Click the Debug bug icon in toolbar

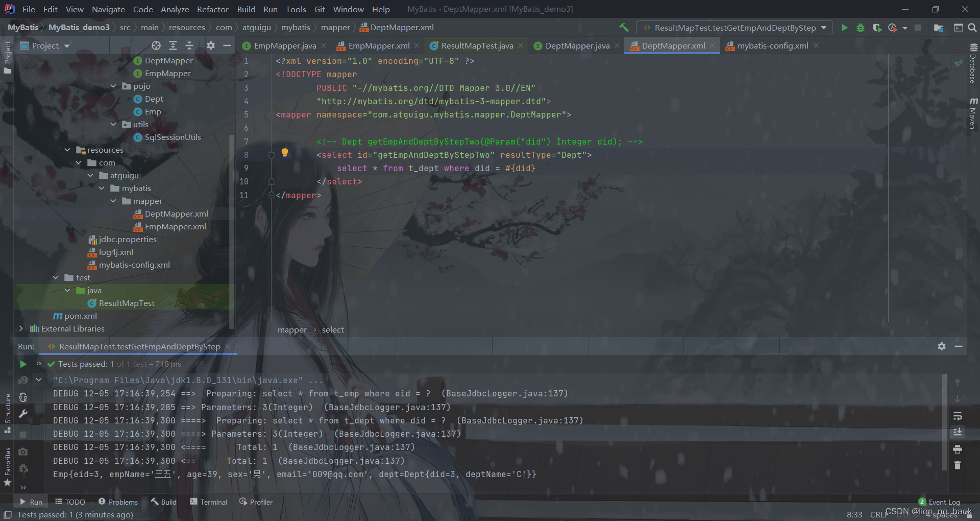point(861,28)
